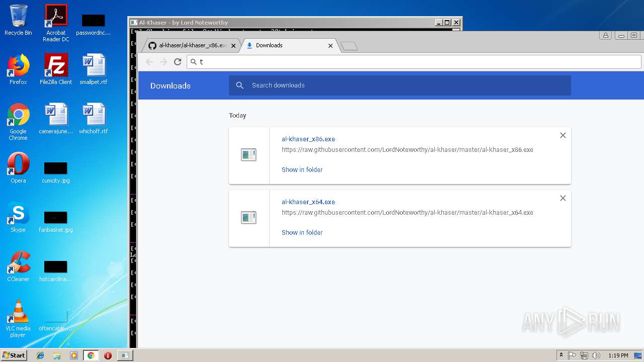Close the al-khaser GitHub tab
The image size is (644, 362).
(233, 46)
